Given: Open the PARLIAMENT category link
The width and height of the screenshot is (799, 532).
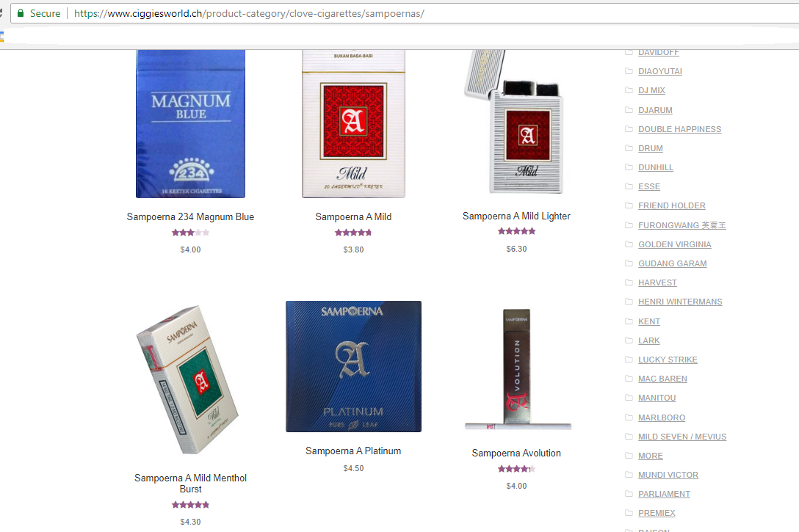Looking at the screenshot, I should [x=664, y=495].
